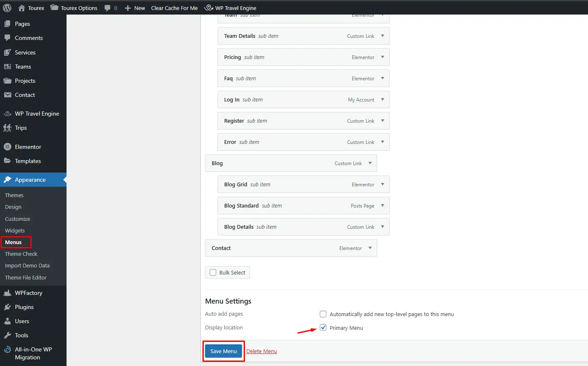
Task: Open the Appearance sidebar section
Action: pos(33,180)
